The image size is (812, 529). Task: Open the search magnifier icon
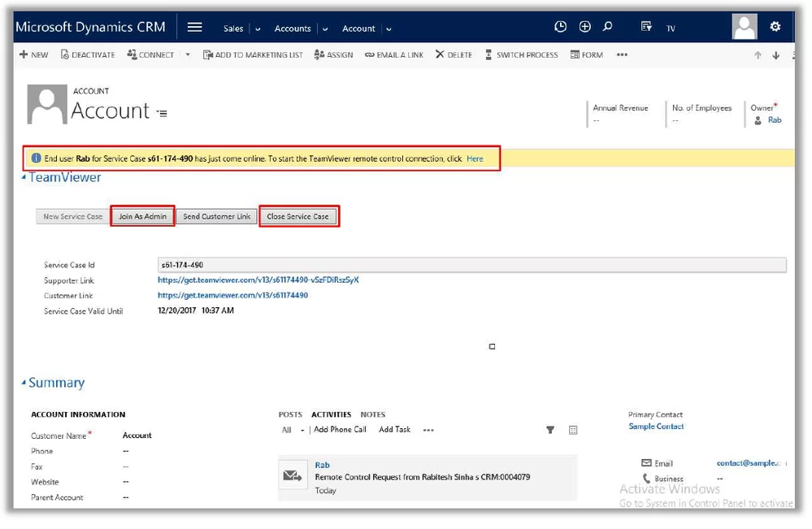coord(607,27)
